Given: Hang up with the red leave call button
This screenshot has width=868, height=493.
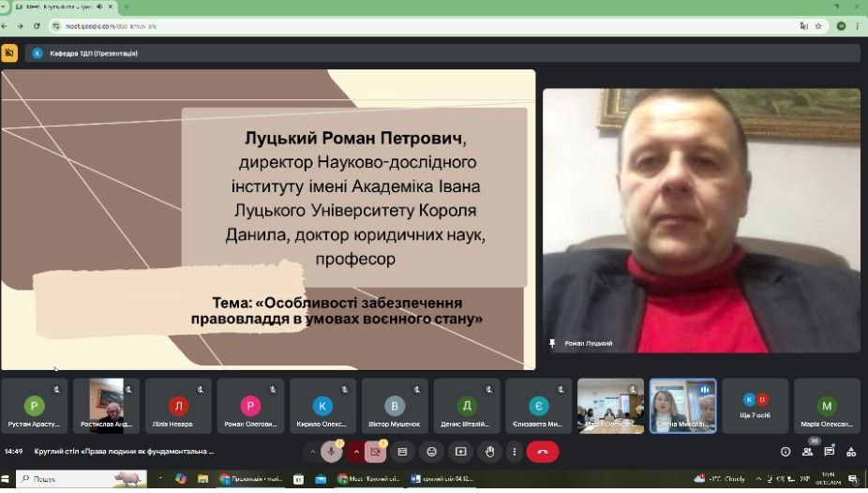Looking at the screenshot, I should (x=542, y=452).
